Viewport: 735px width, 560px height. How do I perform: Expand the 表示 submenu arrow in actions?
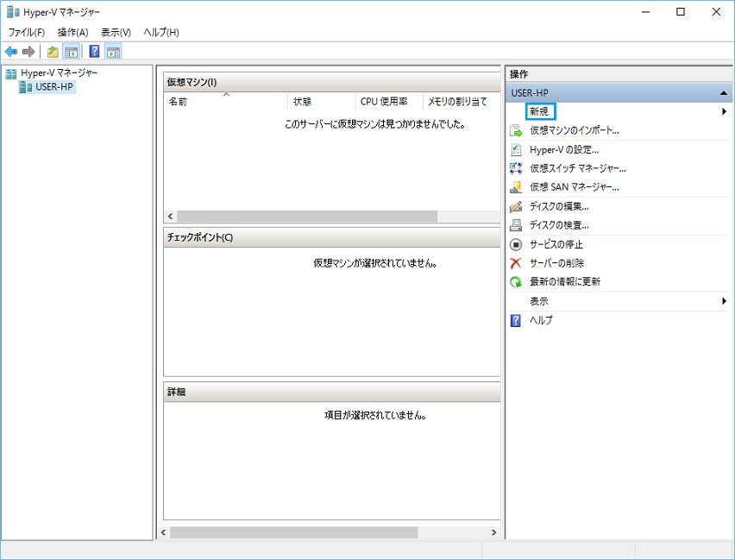[x=725, y=301]
